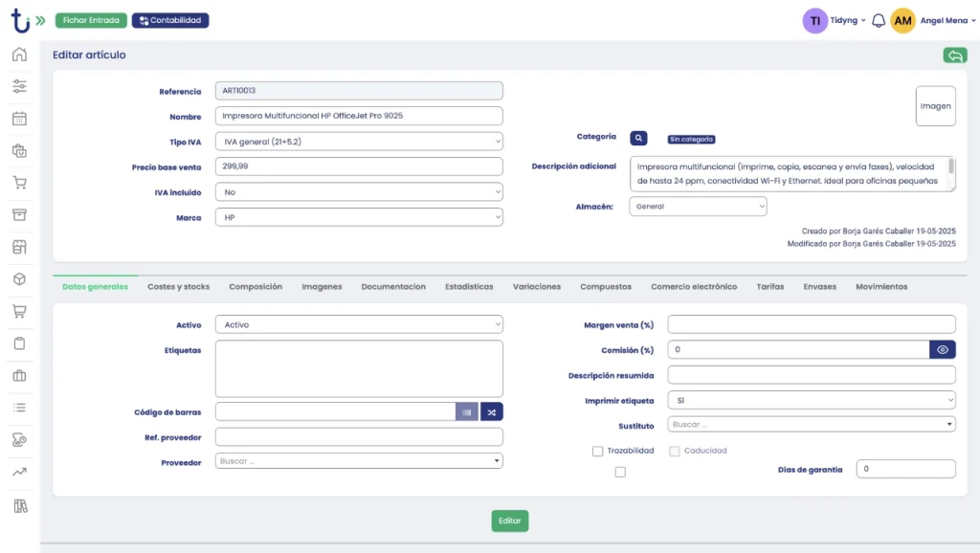Click the Descripción adicional scrollbar

tap(950, 166)
